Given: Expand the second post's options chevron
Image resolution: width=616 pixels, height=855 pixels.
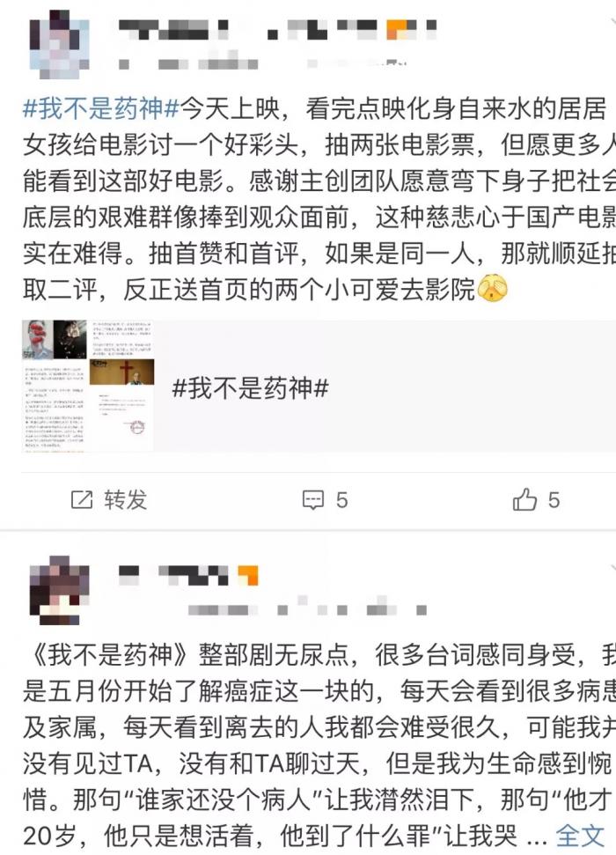Looking at the screenshot, I should 611,569.
